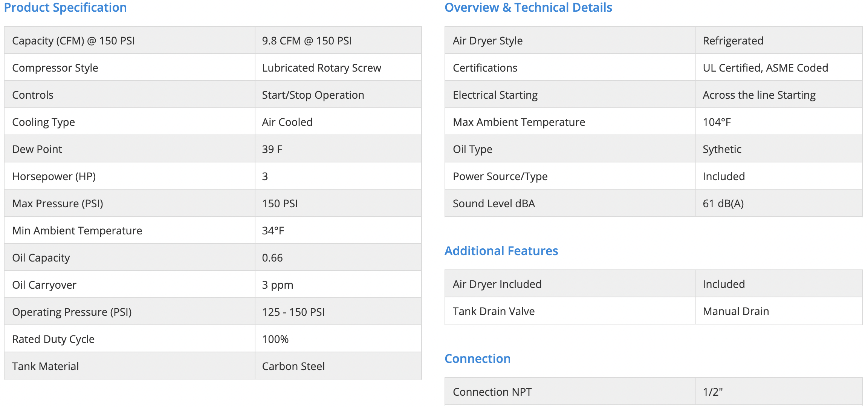This screenshot has height=407, width=868.
Task: Click the Product Specification heading
Action: (x=65, y=8)
